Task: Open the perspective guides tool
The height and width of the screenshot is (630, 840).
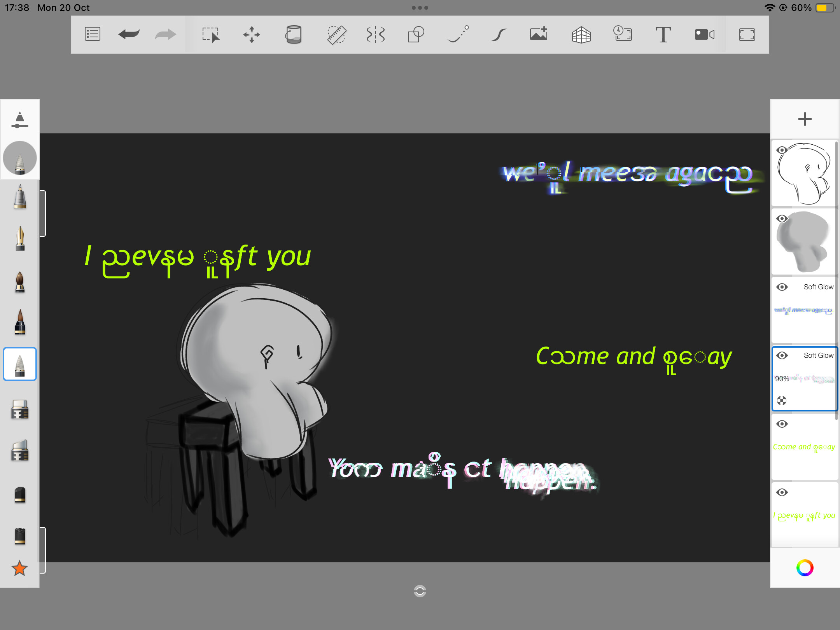Action: pyautogui.click(x=581, y=34)
